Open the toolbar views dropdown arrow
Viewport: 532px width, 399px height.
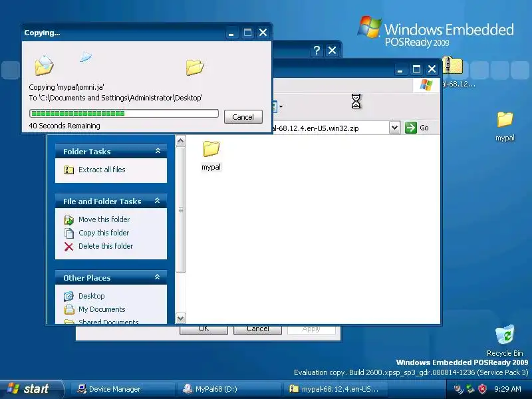(x=281, y=106)
